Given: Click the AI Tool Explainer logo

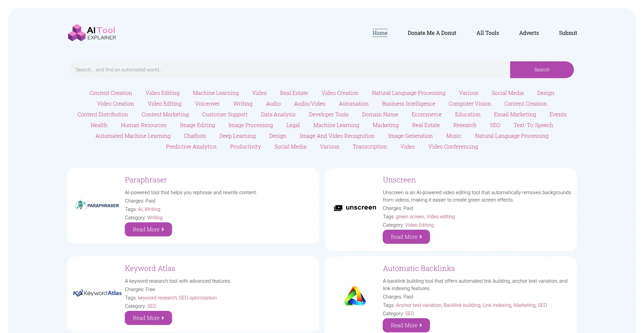Looking at the screenshot, I should point(92,33).
